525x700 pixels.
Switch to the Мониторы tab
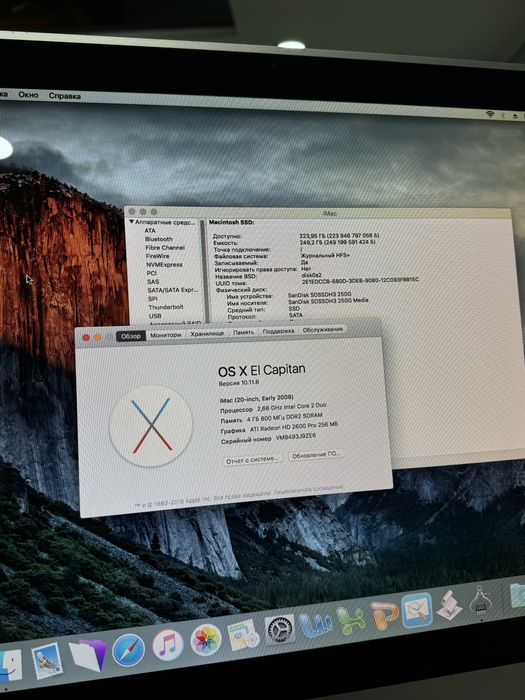point(166,335)
